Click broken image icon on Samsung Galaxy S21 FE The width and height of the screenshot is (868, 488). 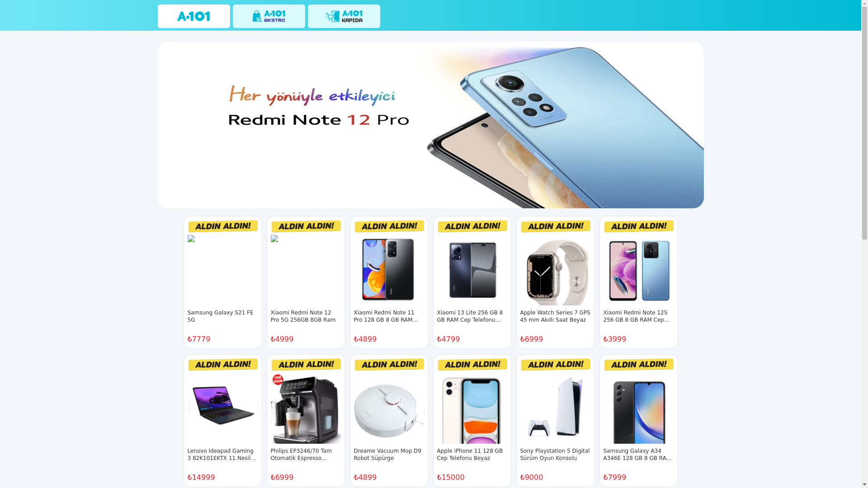[x=191, y=239]
